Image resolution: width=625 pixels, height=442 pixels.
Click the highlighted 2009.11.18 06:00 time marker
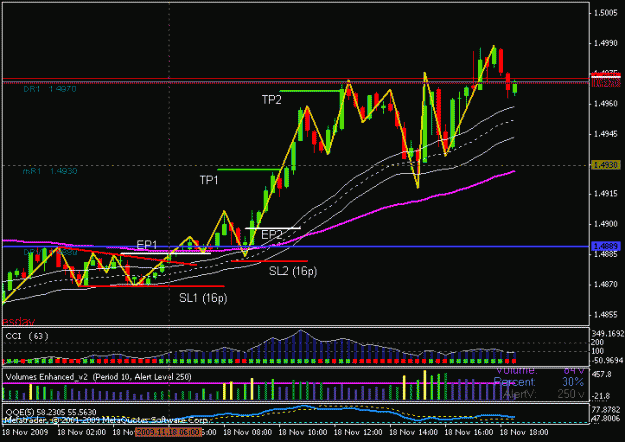(168, 432)
